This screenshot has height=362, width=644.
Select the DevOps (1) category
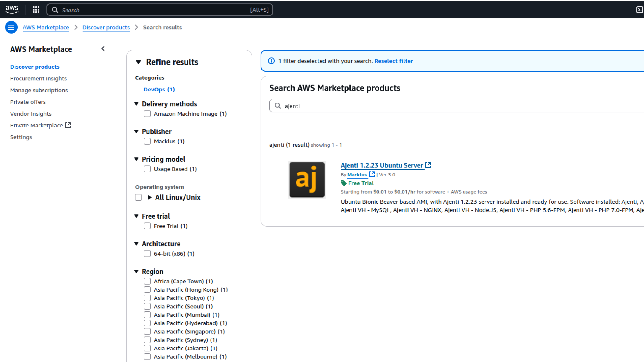click(x=159, y=89)
